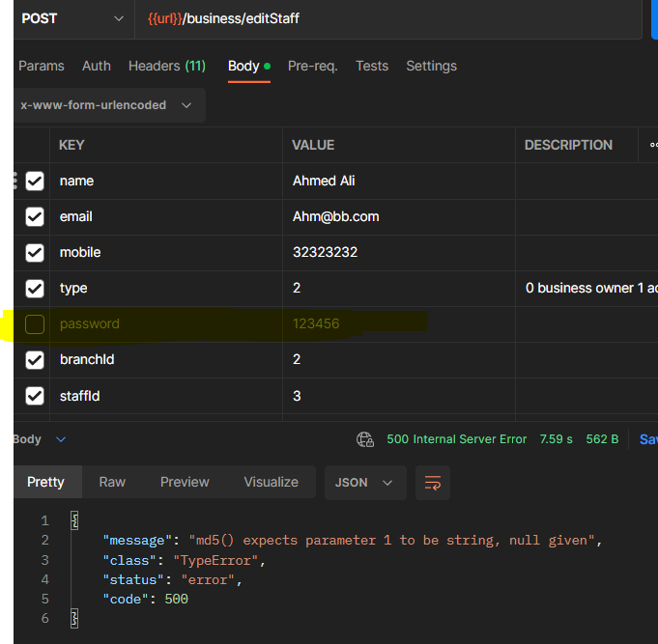Uncheck the staffId parameter checkbox
This screenshot has height=644, width=658.
coord(35,396)
